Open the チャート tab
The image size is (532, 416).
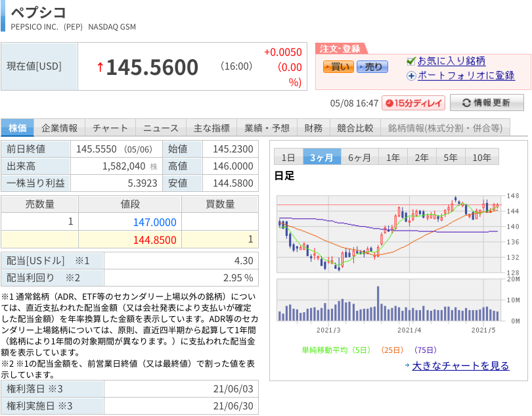pyautogui.click(x=110, y=127)
